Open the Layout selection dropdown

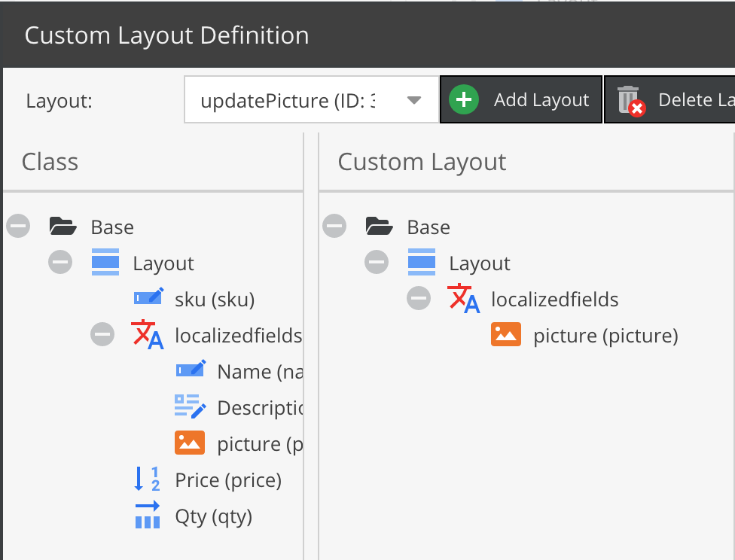(413, 100)
